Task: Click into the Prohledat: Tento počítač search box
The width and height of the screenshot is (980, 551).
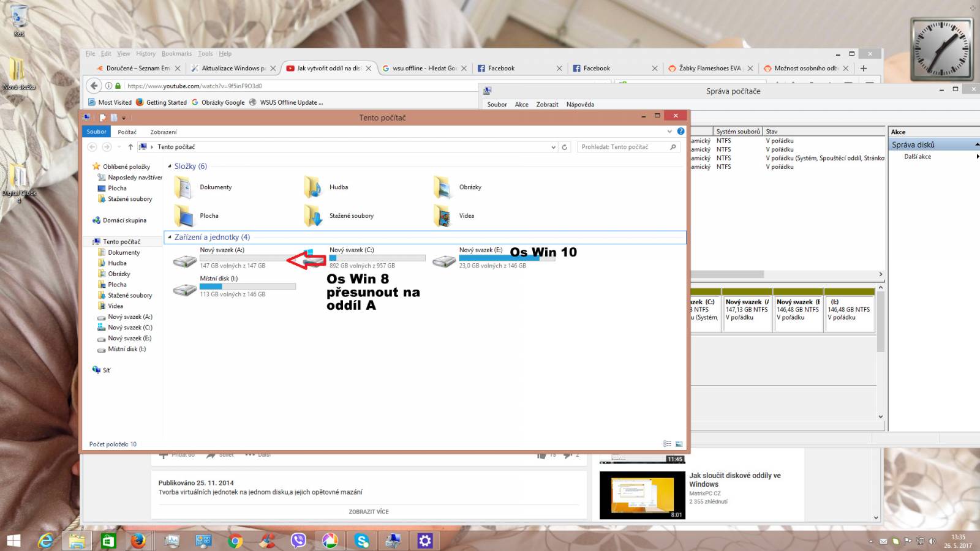Action: (628, 147)
